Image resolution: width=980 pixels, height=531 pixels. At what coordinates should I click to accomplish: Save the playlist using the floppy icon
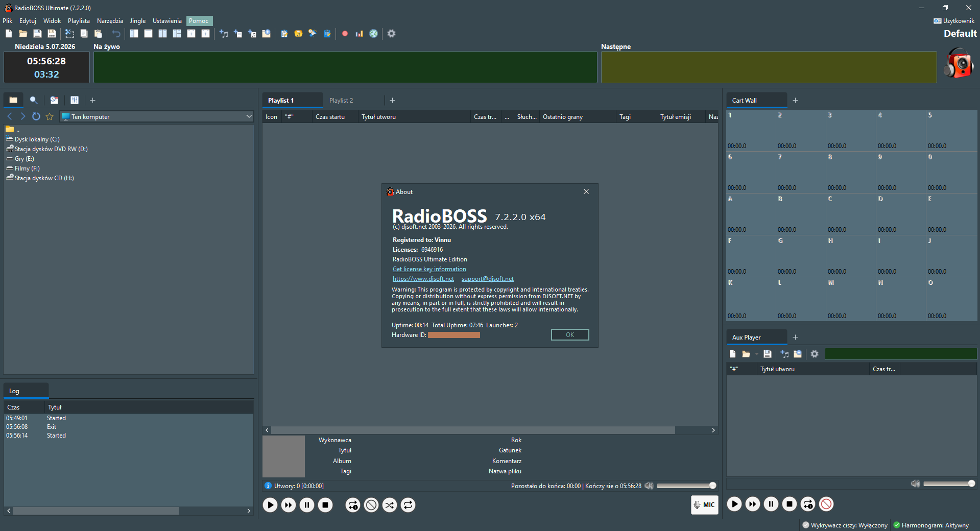click(x=37, y=34)
